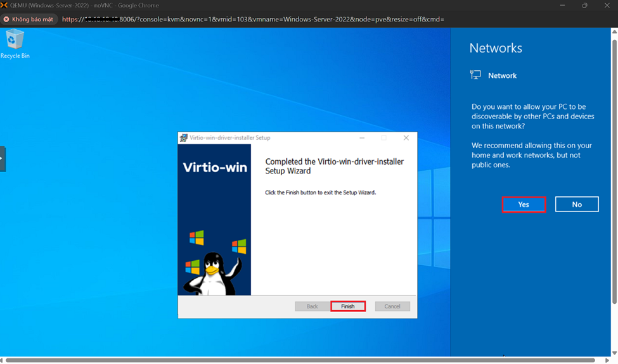Click the network icon in Networks panel
The height and width of the screenshot is (364, 618).
pos(475,75)
